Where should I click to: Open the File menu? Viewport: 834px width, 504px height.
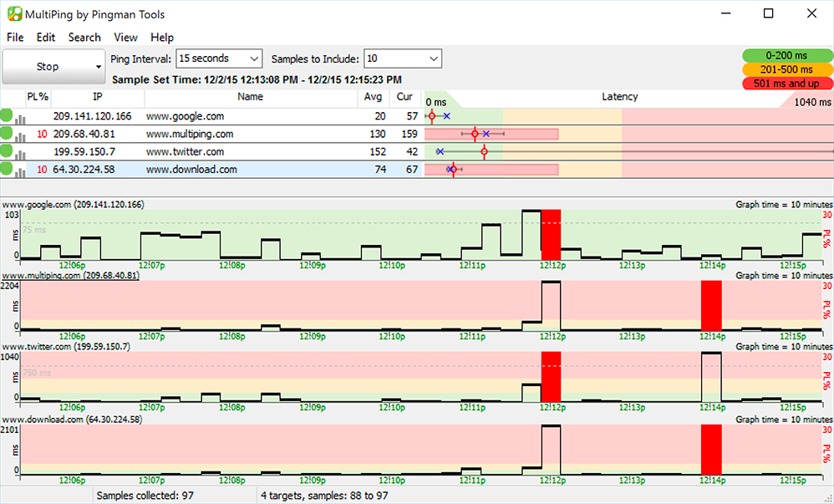coord(15,38)
